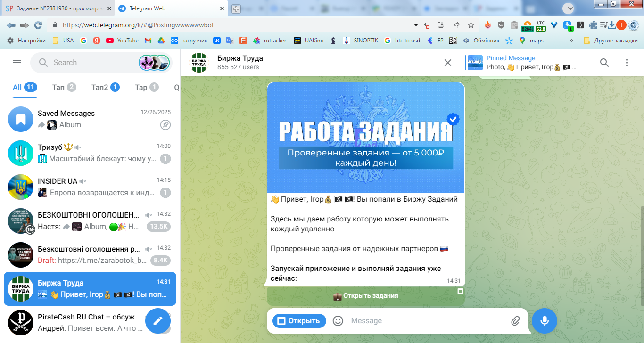This screenshot has height=343, width=644.
Task: Open the uBlock shield extension
Action: [x=501, y=25]
